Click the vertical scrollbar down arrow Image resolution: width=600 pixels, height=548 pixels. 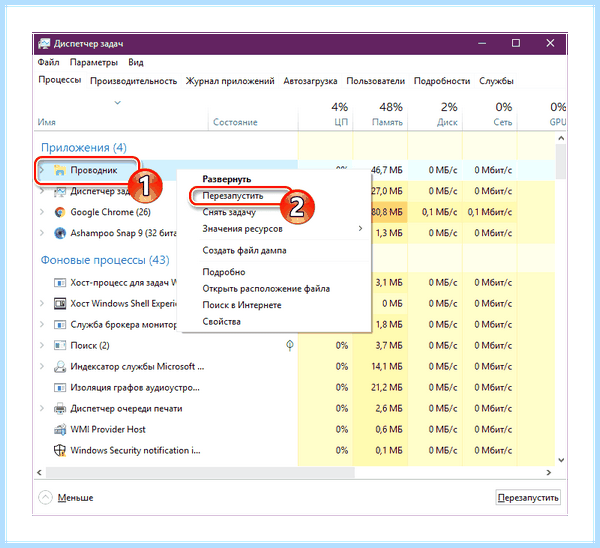[x=561, y=460]
